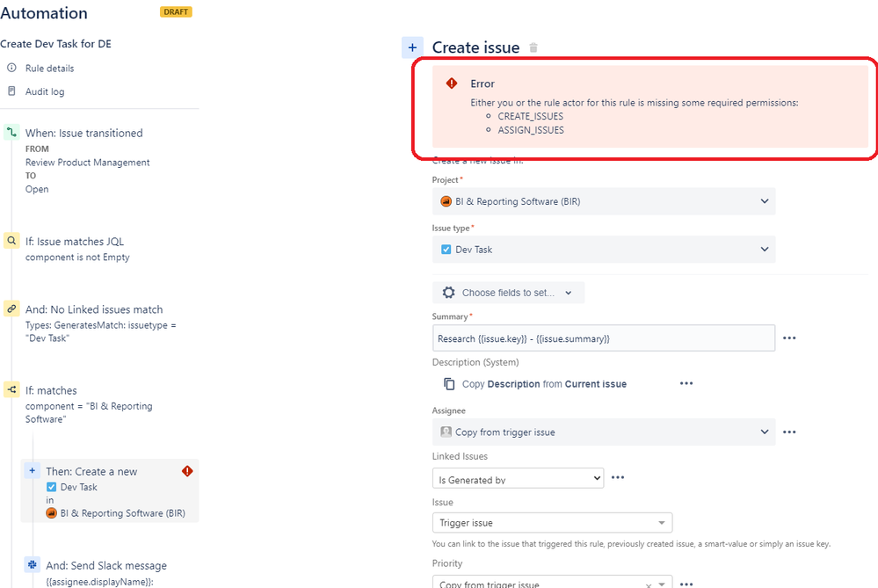The width and height of the screenshot is (878, 588).
Task: Click the component is not Empty text
Action: click(x=77, y=257)
